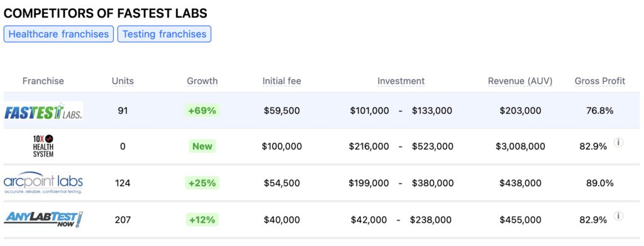
Task: Click the New growth badge
Action: 202,147
